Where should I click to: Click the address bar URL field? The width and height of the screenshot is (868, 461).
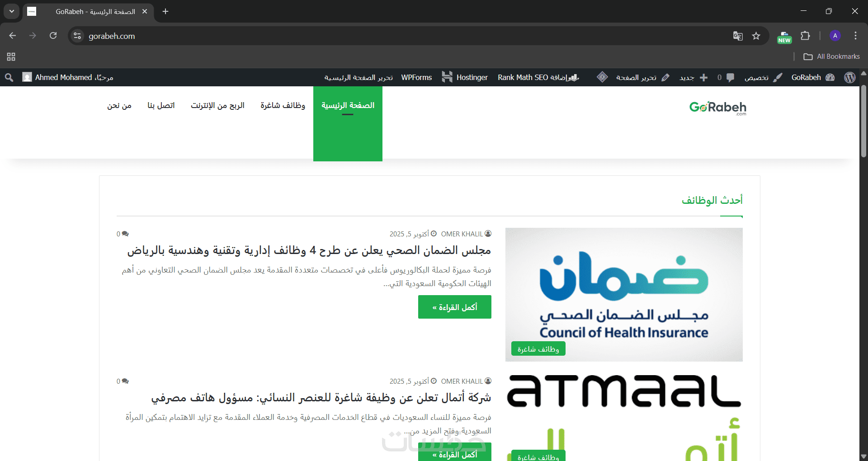coord(407,36)
